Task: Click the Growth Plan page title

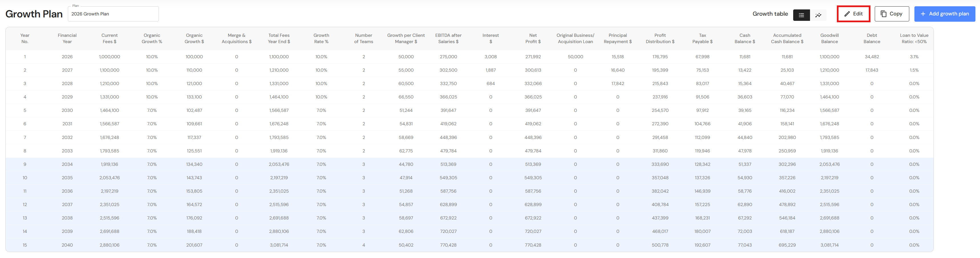Action: (34, 14)
